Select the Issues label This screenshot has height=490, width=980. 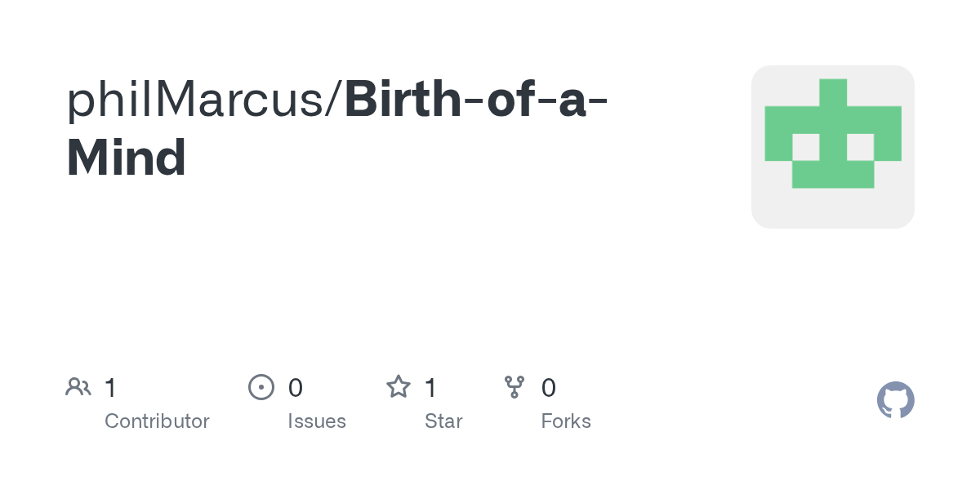[317, 421]
